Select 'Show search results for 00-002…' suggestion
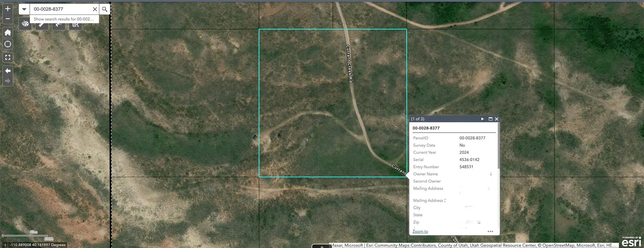 pos(64,19)
